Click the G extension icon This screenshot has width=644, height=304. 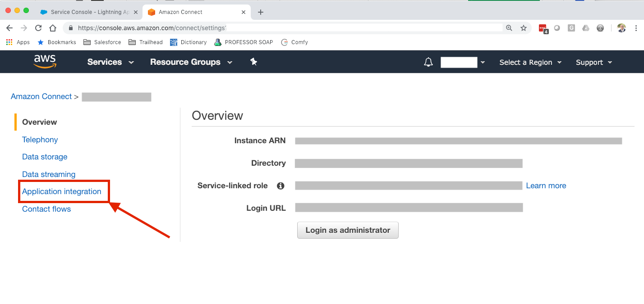point(571,28)
